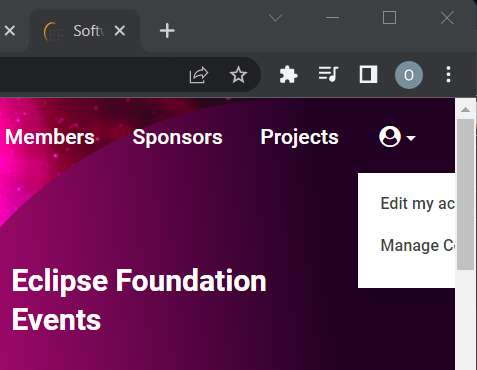This screenshot has width=477, height=370.
Task: Open a new browser tab
Action: tap(167, 31)
